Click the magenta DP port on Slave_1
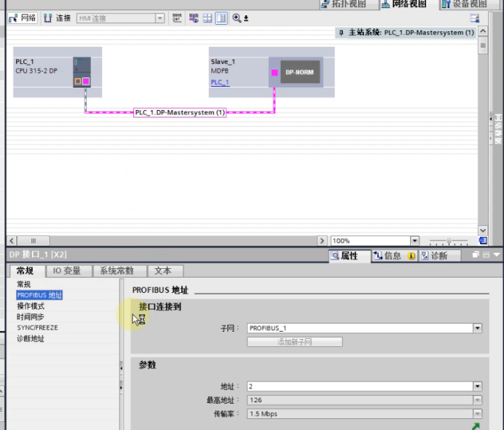504x430 pixels. point(275,73)
